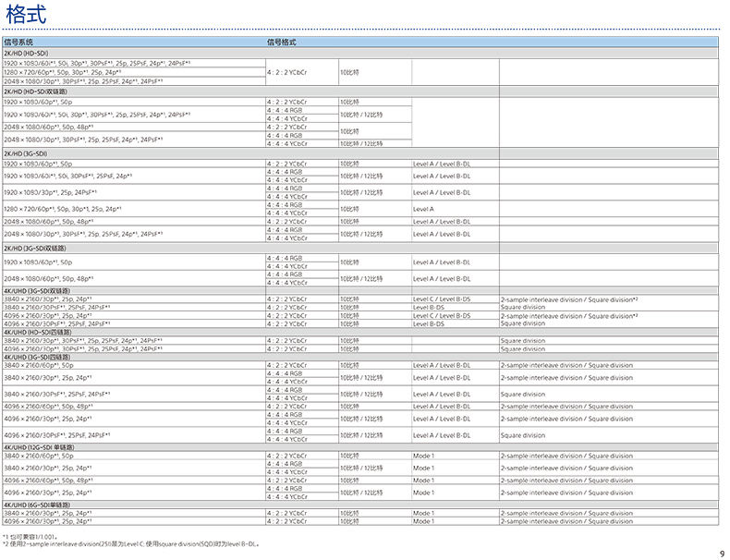
Task: Click "4 : 2 : 2 YCbCr" in the 2K/HD (HD-SDI) section
Action: tap(286, 72)
